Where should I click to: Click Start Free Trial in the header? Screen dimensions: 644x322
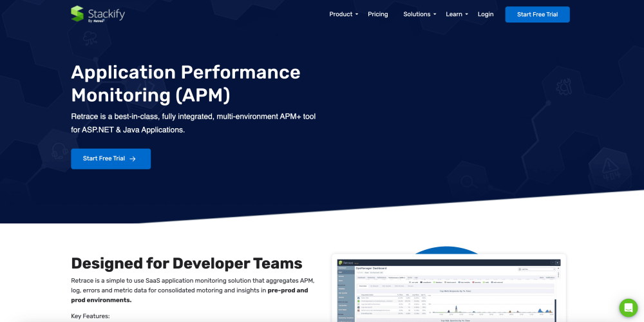[x=537, y=14]
